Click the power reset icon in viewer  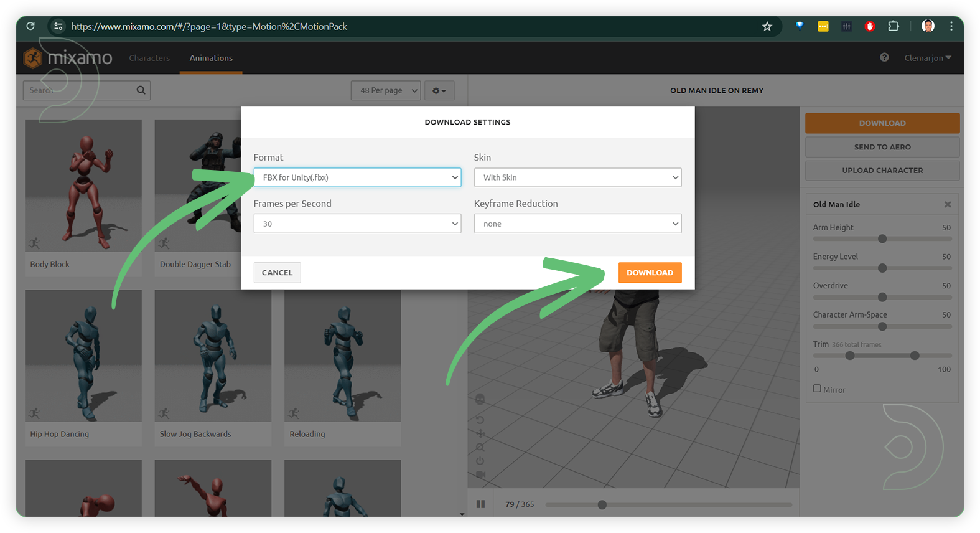[480, 461]
